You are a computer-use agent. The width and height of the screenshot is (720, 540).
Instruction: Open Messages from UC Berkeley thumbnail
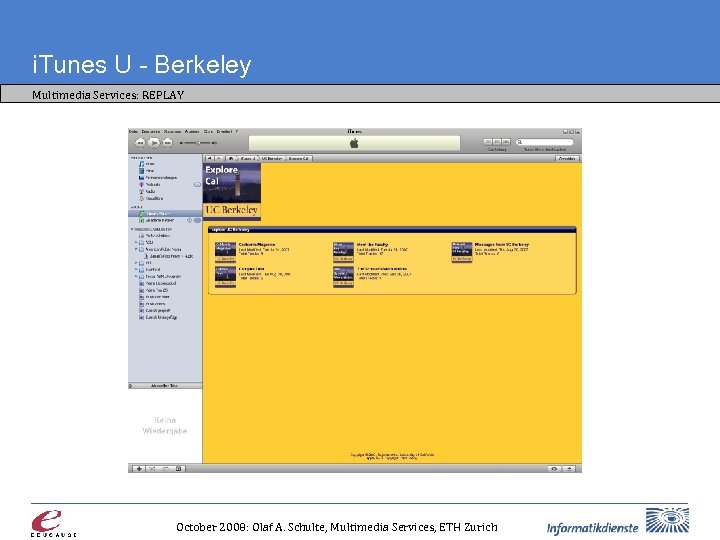[x=461, y=252]
